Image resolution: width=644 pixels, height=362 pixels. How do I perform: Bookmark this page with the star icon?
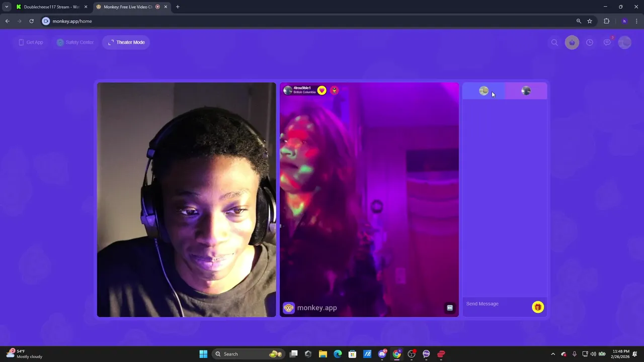pos(590,21)
